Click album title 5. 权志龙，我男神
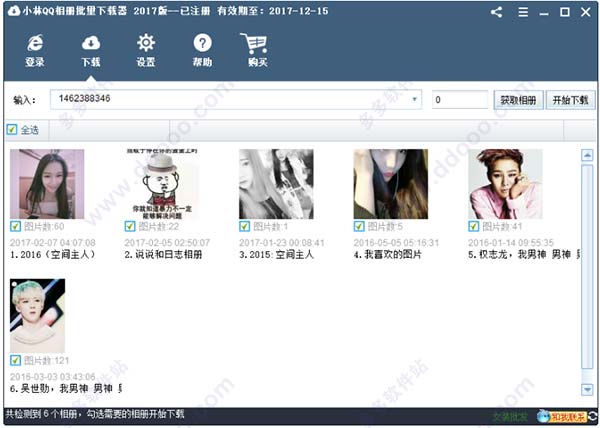 (x=524, y=254)
